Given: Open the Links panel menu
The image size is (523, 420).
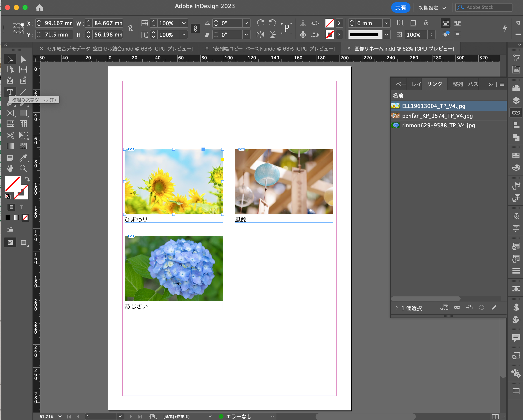Looking at the screenshot, I should click(502, 84).
